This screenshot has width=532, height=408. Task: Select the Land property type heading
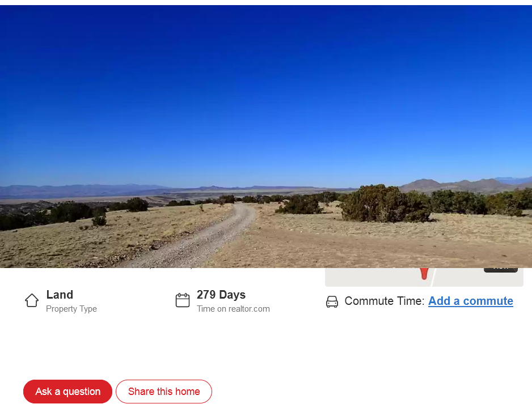coord(60,295)
